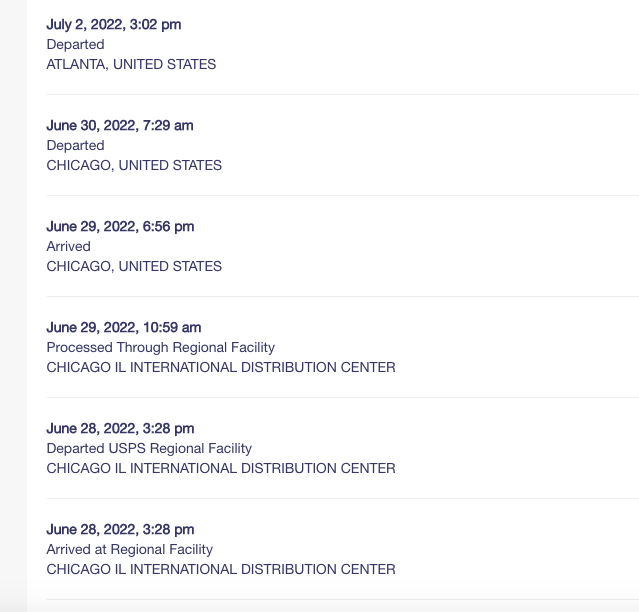
Task: Click the June 28 timestamp above Arrived at Regional
Action: point(120,529)
